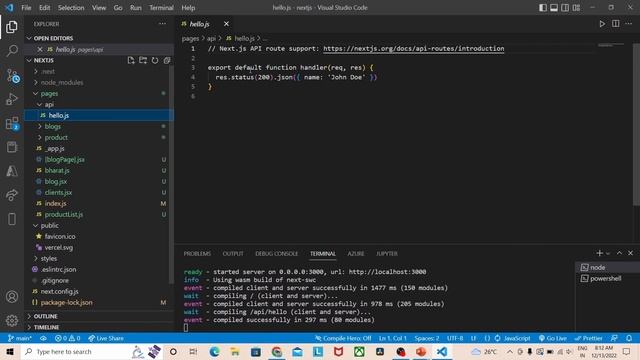Viewport: 640px width, 360px height.
Task: Open the new terminal launch profile dropdown
Action: pyautogui.click(x=608, y=253)
